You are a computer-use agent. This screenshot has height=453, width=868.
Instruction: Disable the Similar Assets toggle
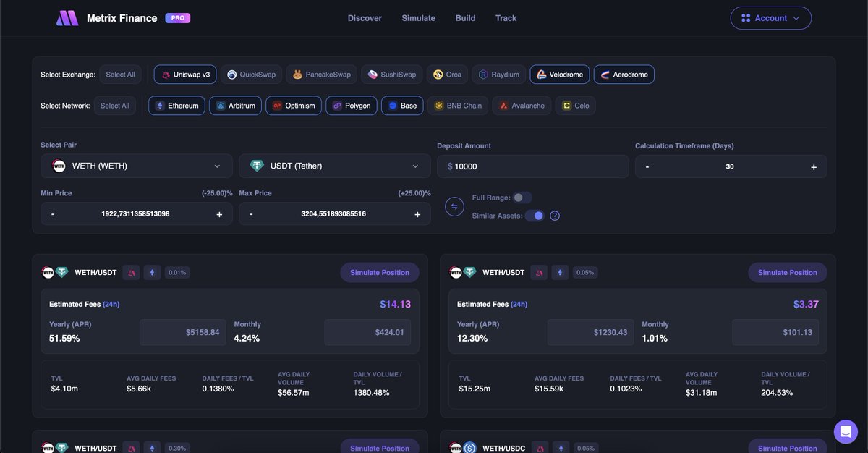coord(535,216)
